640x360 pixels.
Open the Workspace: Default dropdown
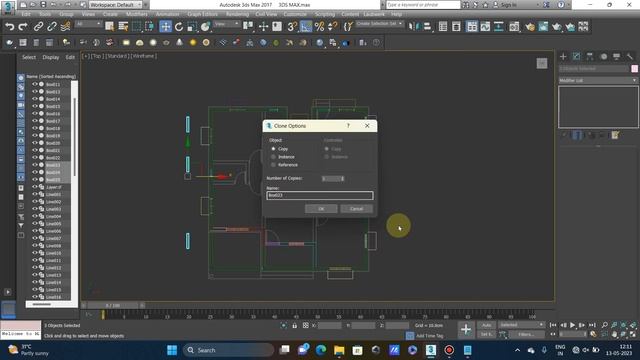(116, 5)
